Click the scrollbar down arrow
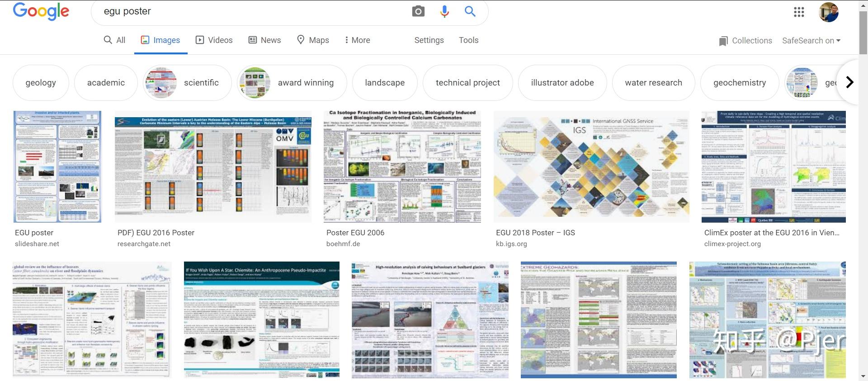 click(x=863, y=376)
